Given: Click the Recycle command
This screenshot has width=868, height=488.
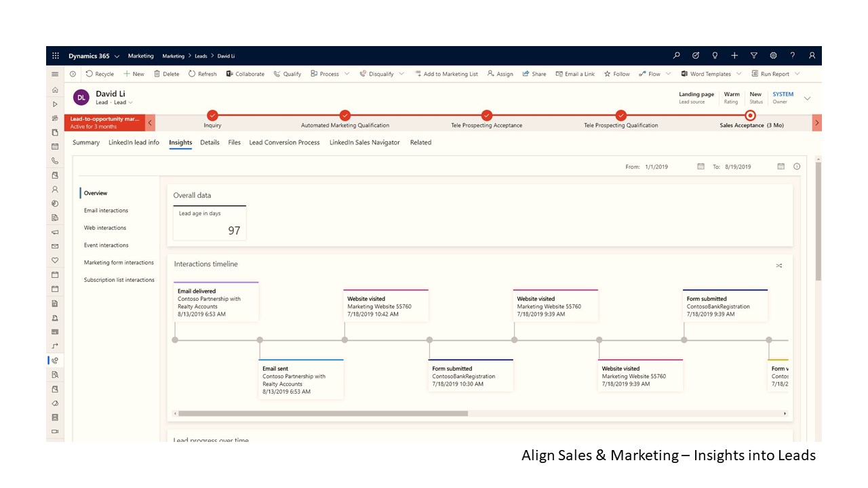Looking at the screenshot, I should point(100,74).
